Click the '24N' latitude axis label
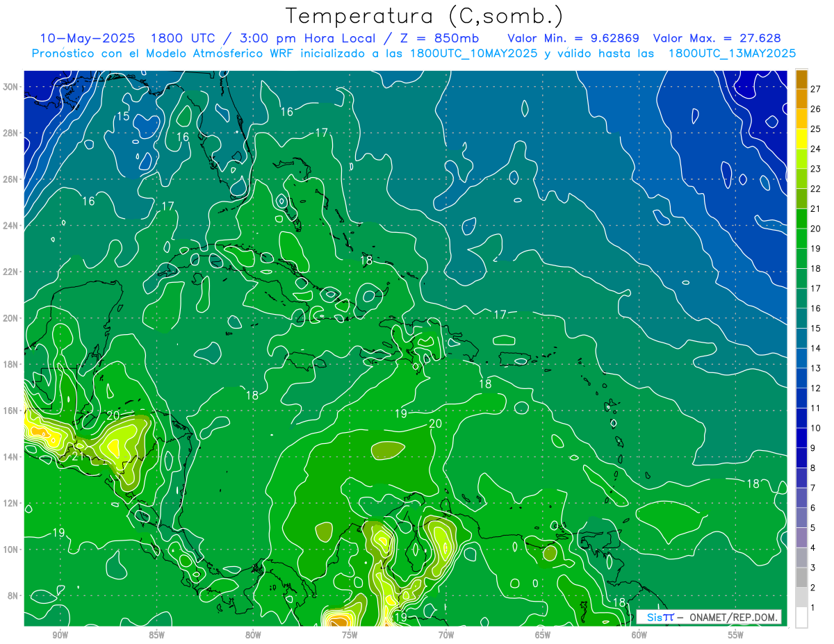The image size is (834, 644). click(10, 226)
